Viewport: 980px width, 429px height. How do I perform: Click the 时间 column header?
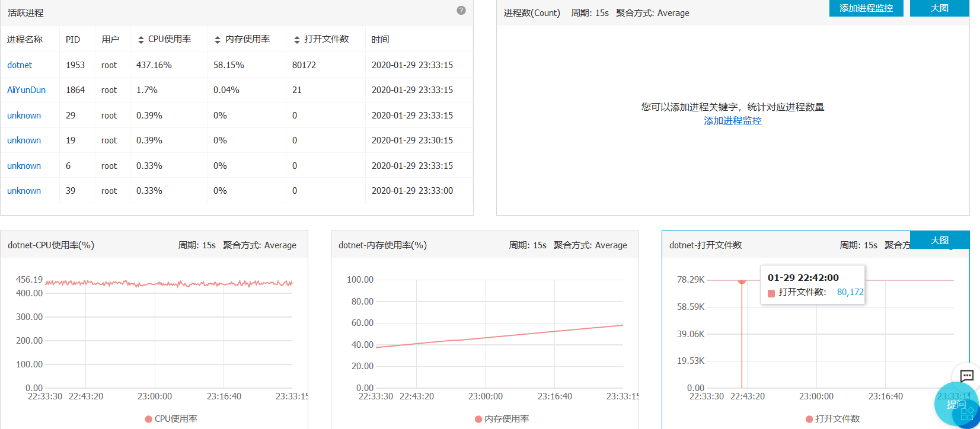381,40
